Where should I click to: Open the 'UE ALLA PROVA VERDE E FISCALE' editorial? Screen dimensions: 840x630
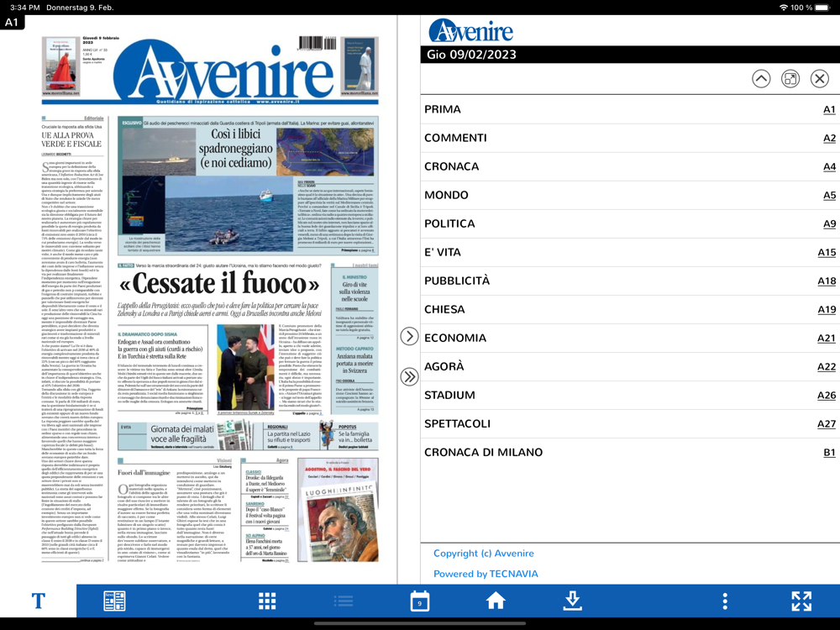pos(71,139)
